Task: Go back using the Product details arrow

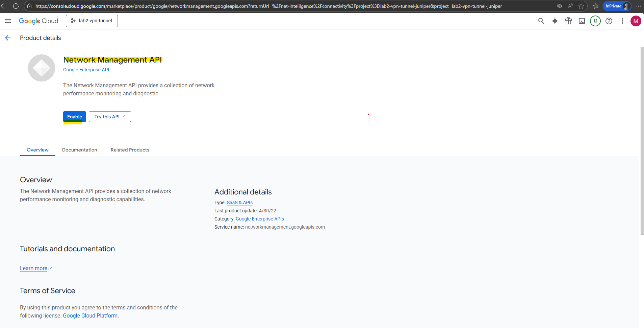Action: pos(8,38)
